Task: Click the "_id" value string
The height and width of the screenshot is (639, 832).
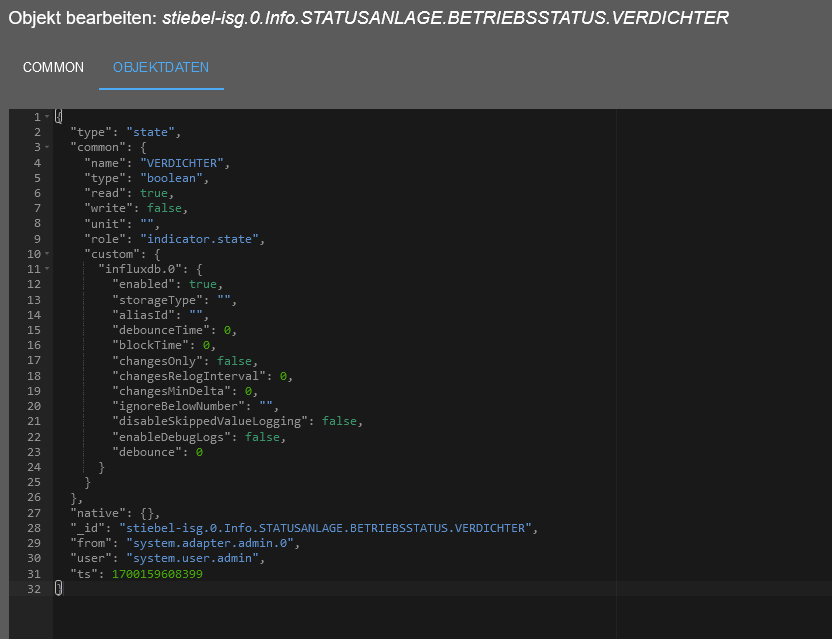Action: (328, 528)
